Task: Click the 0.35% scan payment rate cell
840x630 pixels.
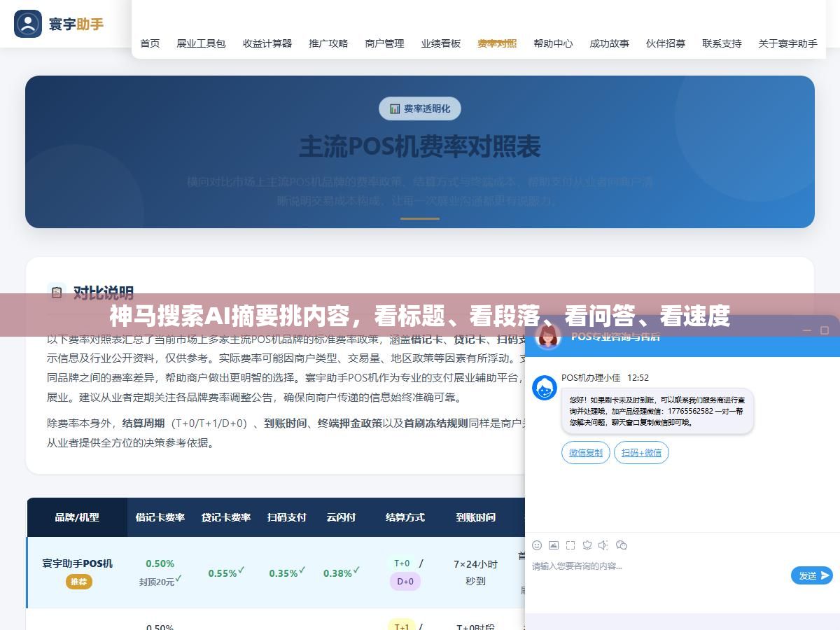Action: [x=287, y=573]
